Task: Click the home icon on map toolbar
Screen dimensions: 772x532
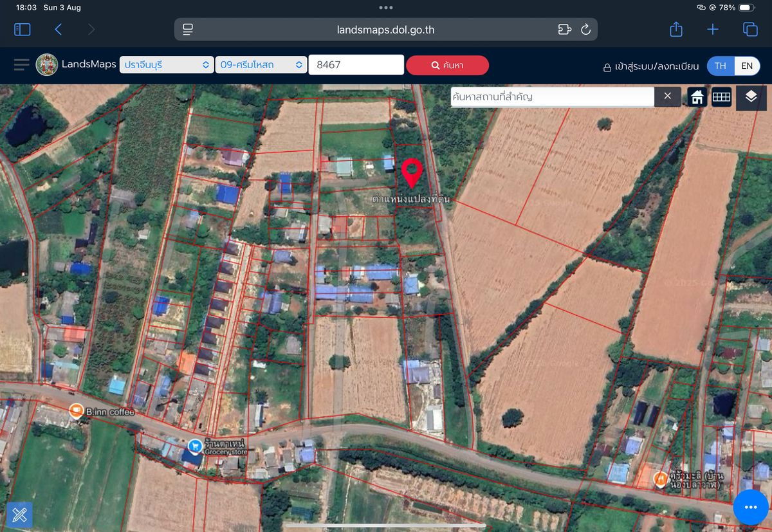Action: click(697, 97)
